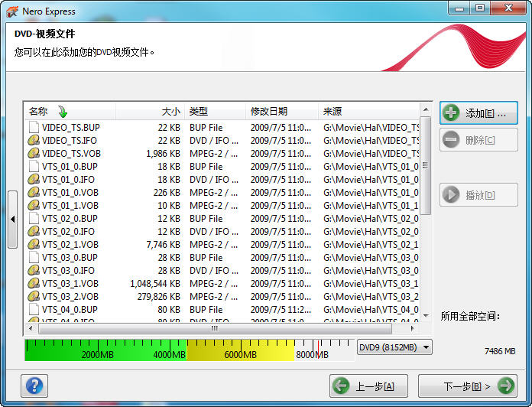The height and width of the screenshot is (407, 532).
Task: Proceed with 下一步[B] button label
Action: point(467,386)
